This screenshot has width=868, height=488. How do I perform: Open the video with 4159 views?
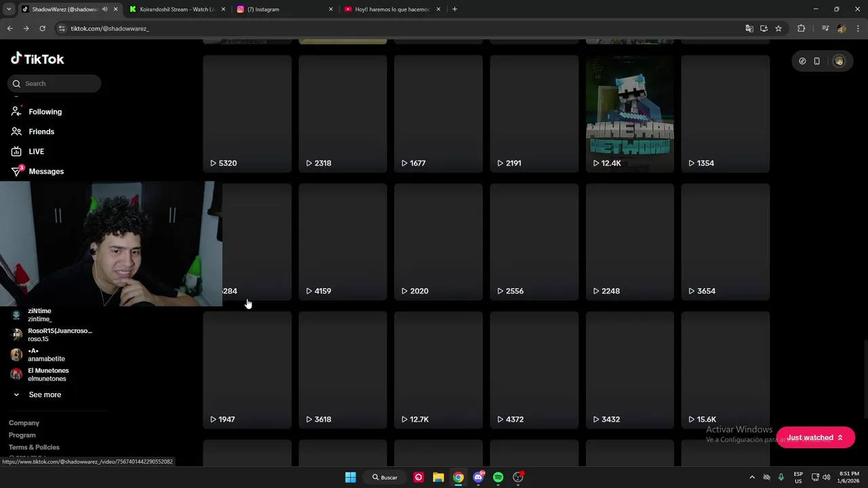pyautogui.click(x=342, y=241)
